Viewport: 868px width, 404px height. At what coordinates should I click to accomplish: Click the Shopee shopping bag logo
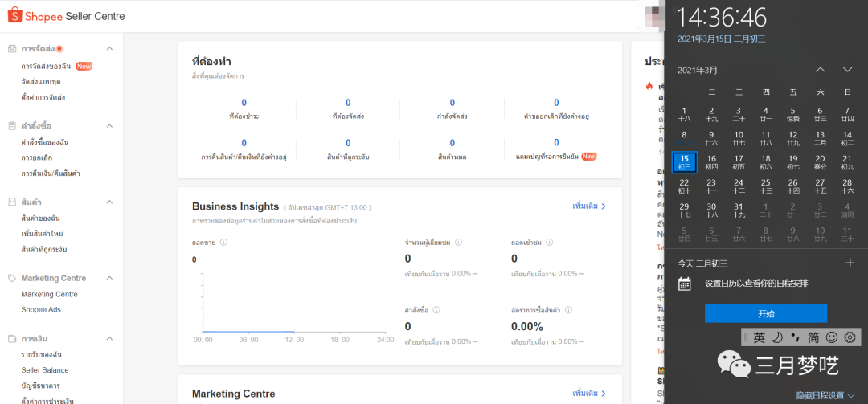(14, 15)
